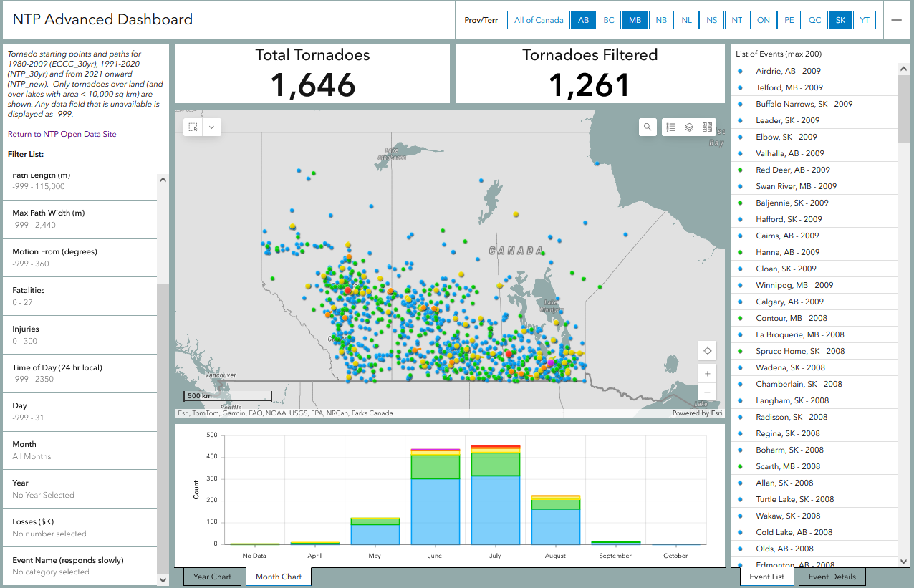Select Buffalo Narrows, SK - 2009 event
Viewport: 914px width, 588px height.
814,104
